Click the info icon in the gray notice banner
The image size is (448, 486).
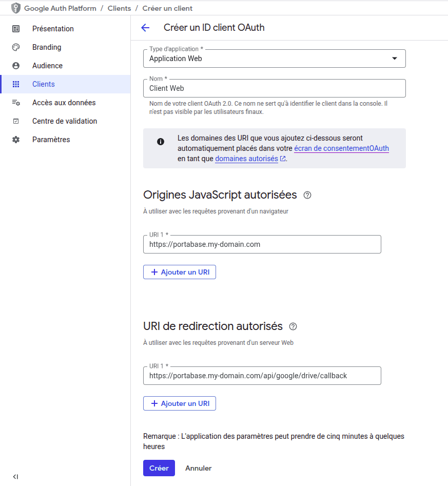(x=160, y=142)
